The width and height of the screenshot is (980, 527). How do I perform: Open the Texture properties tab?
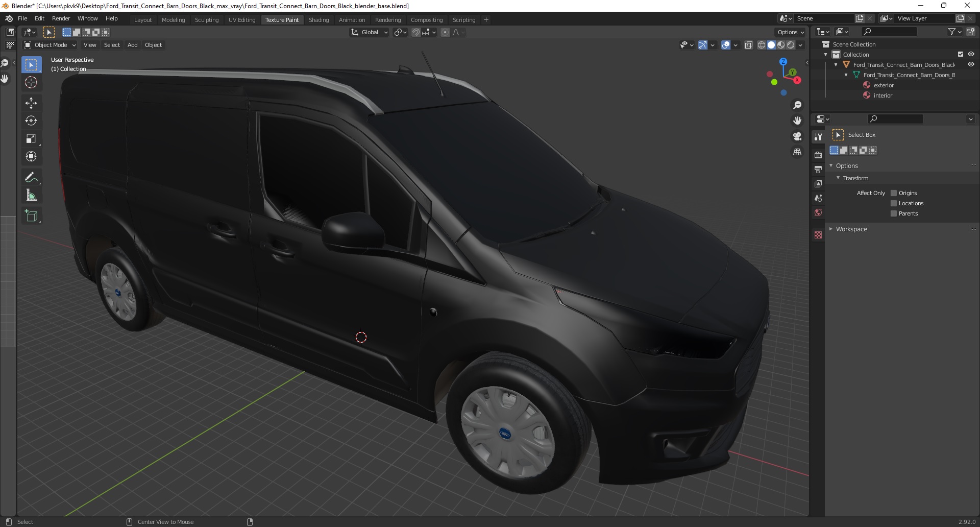tap(818, 235)
